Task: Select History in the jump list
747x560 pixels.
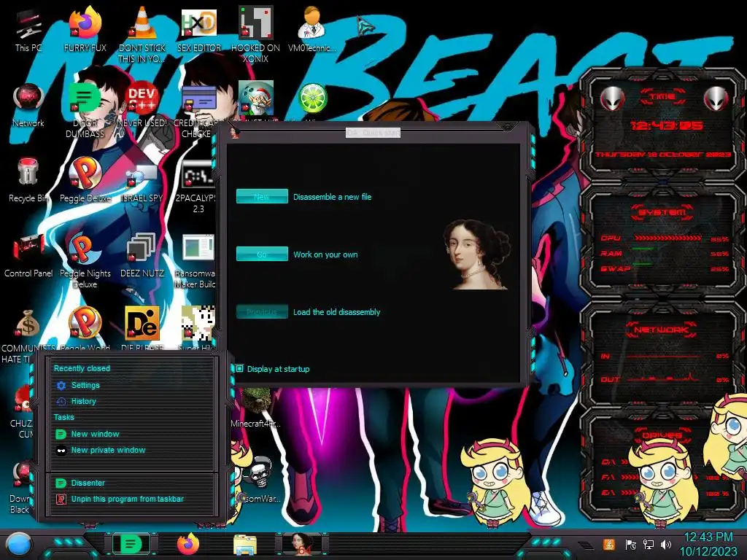Action: [83, 401]
